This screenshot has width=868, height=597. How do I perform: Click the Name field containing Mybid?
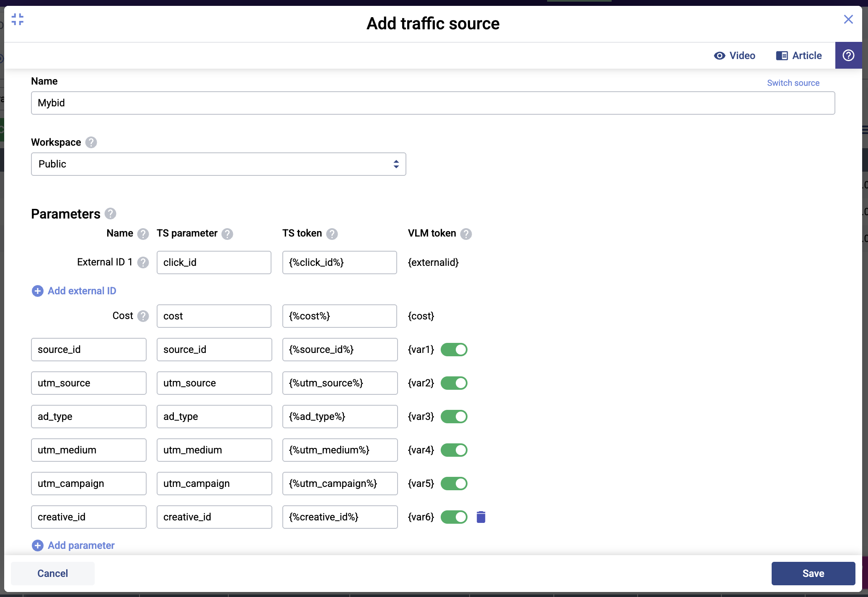click(x=433, y=103)
